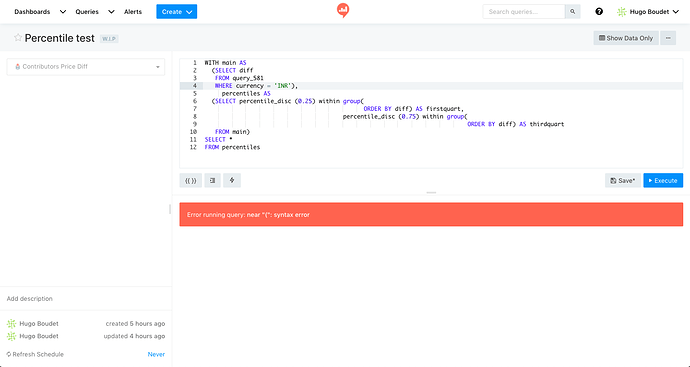Click the search magnifier button

573,12
